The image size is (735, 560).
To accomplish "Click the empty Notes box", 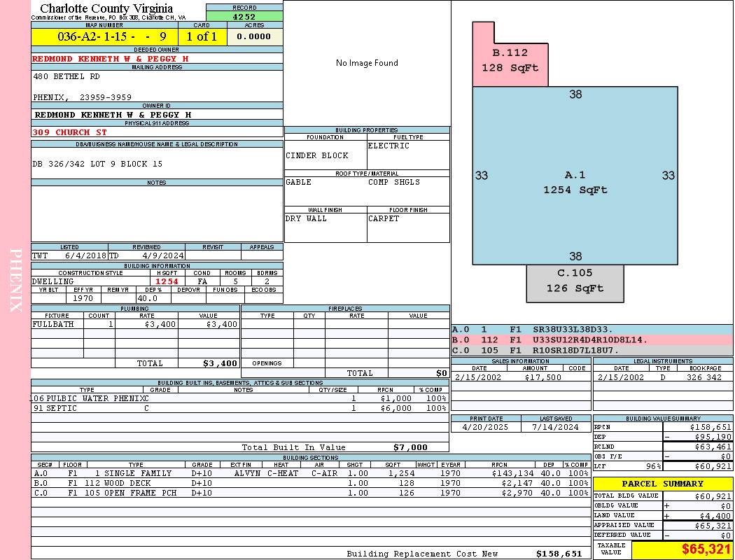I will 157,213.
